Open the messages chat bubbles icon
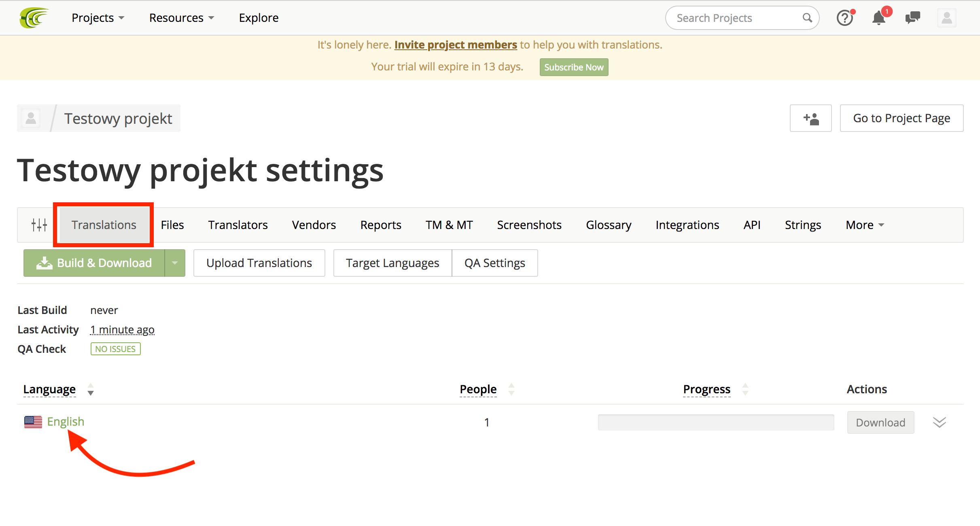The width and height of the screenshot is (980, 526). (x=912, y=18)
